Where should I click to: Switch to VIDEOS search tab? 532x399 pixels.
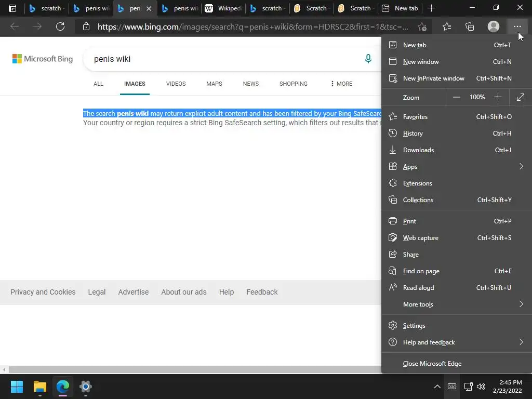point(176,84)
